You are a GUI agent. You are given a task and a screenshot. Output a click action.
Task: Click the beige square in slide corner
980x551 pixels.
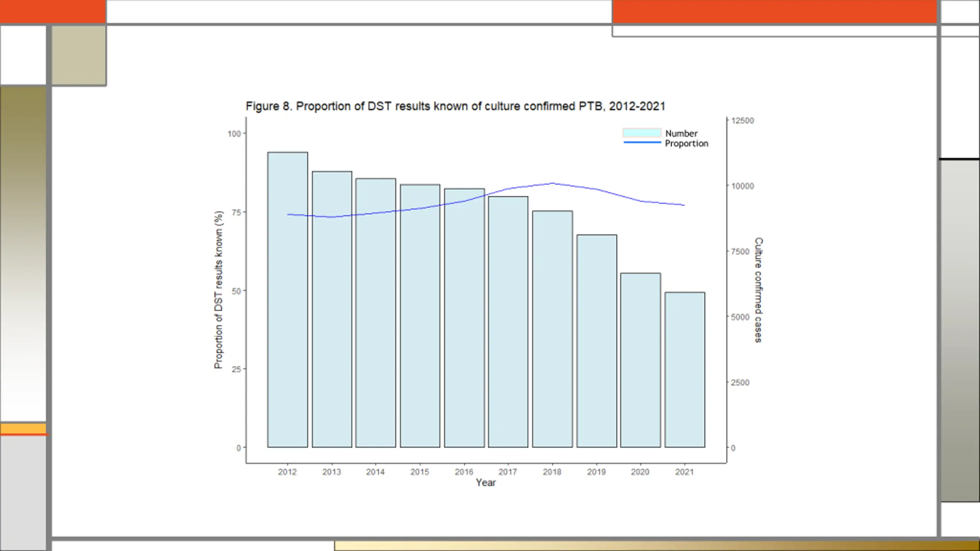[79, 55]
